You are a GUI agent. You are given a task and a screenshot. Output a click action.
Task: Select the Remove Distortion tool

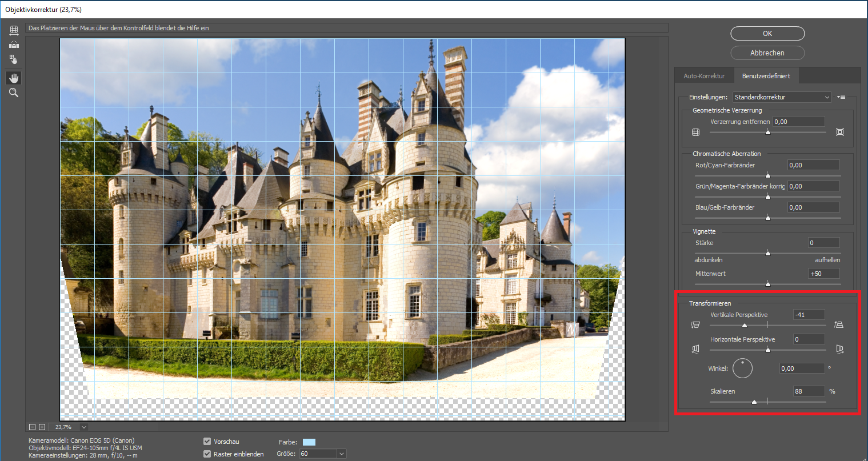point(14,30)
